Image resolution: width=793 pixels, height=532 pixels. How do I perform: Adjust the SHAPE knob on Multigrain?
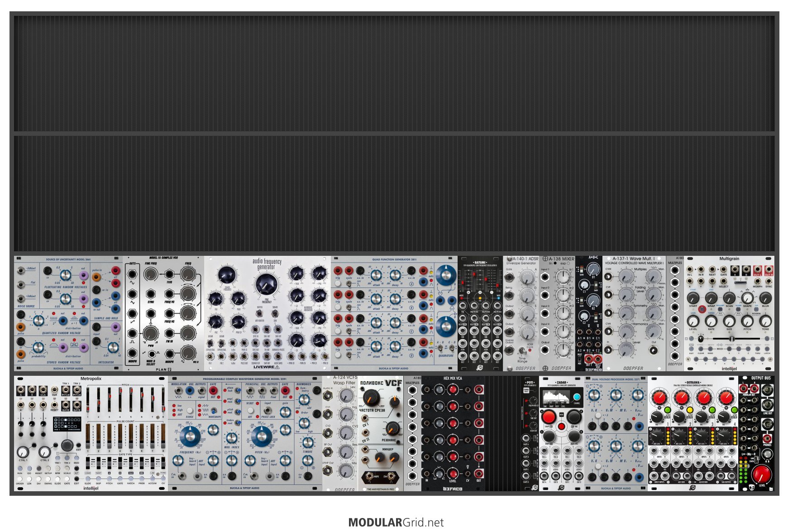pyautogui.click(x=747, y=297)
